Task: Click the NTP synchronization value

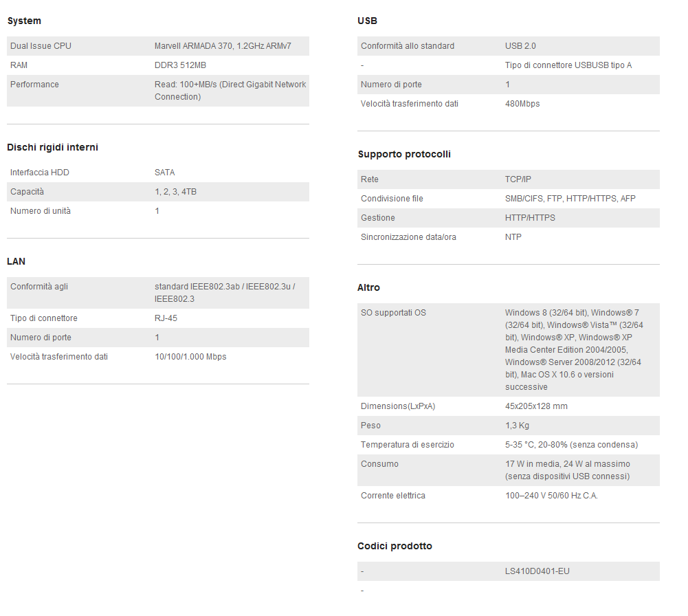Action: (513, 237)
